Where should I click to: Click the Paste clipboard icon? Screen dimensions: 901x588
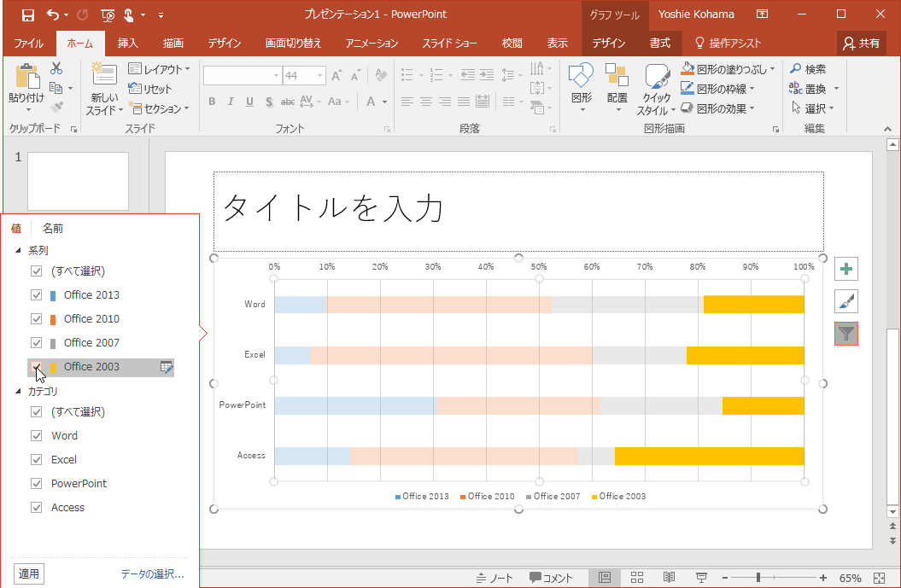click(x=26, y=76)
